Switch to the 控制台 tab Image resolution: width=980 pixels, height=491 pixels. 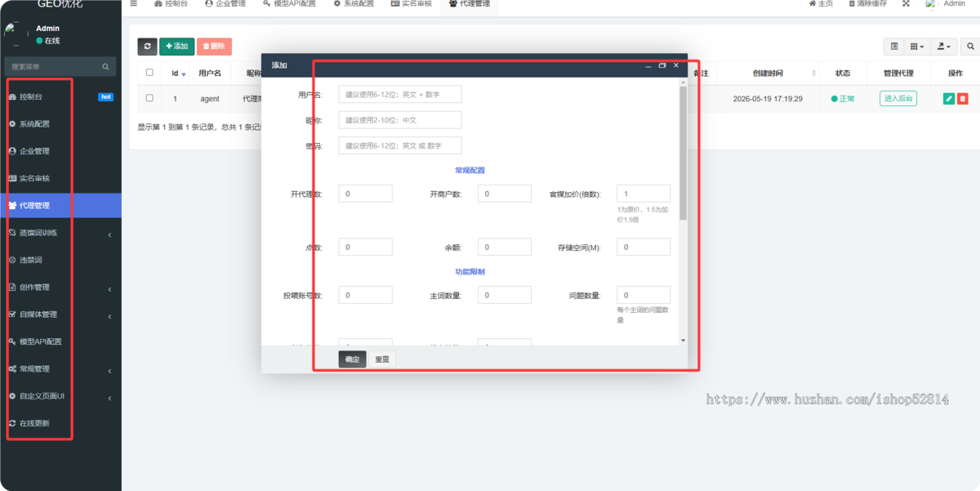(x=170, y=4)
